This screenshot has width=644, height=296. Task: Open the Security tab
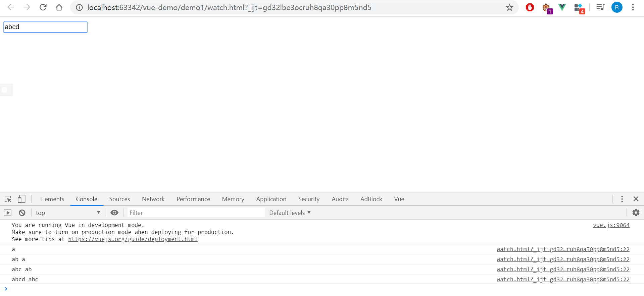(x=309, y=199)
